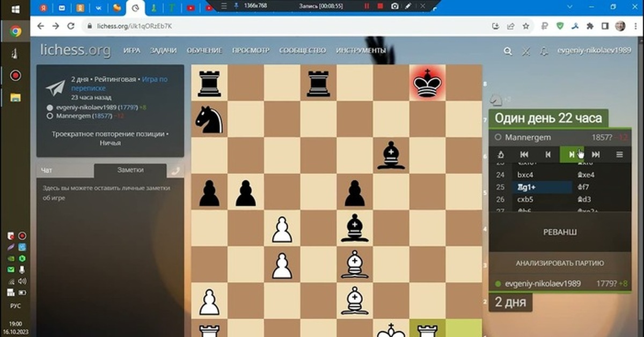The height and width of the screenshot is (337, 644).
Task: Step back one move
Action: tap(547, 155)
